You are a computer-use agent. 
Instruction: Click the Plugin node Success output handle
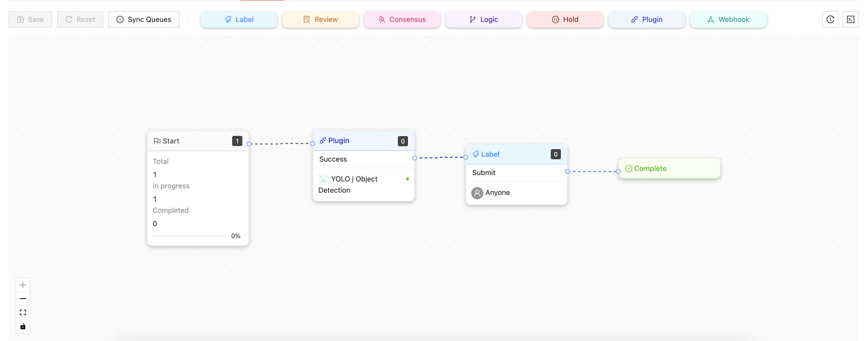click(414, 158)
